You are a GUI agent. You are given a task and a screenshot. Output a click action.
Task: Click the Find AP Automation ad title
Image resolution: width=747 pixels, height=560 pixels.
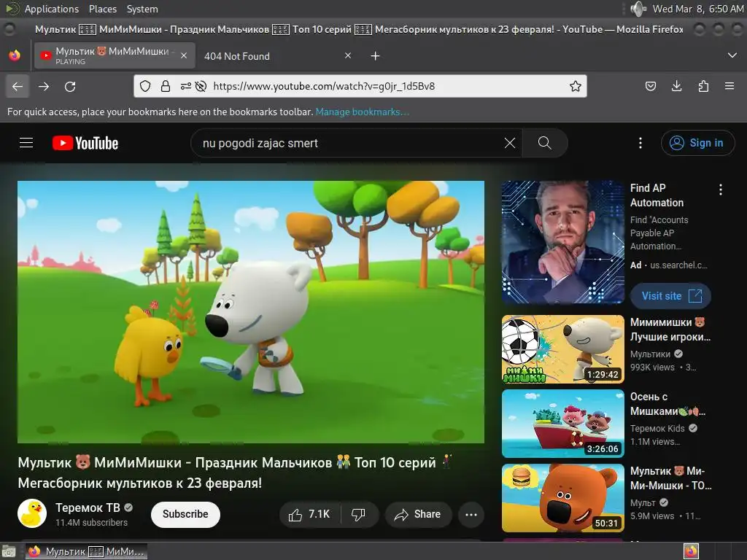point(657,195)
